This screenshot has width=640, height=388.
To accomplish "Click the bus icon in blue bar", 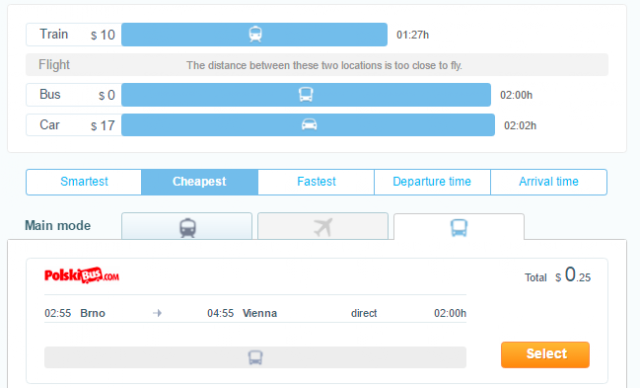I will [x=306, y=95].
